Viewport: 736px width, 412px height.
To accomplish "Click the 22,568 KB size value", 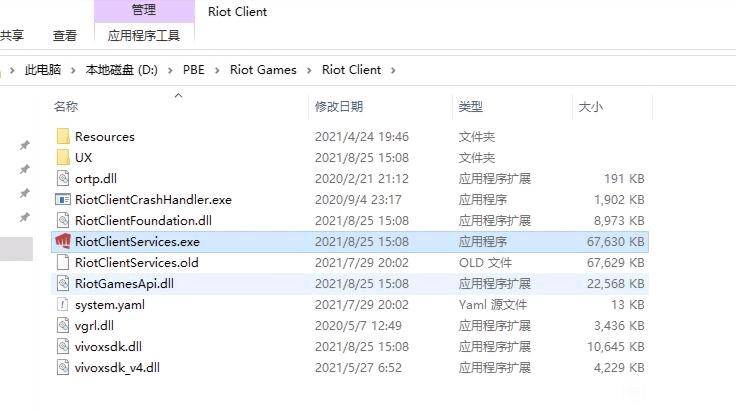I will coord(615,283).
